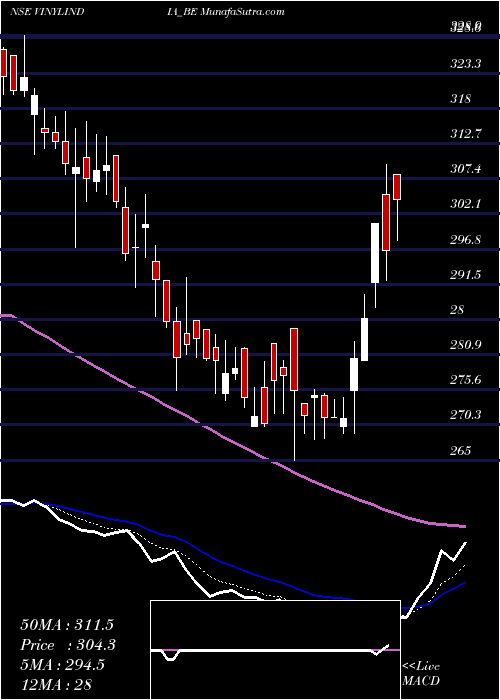Click the NSE VINYLINDIA_BE chart title

click(x=104, y=12)
